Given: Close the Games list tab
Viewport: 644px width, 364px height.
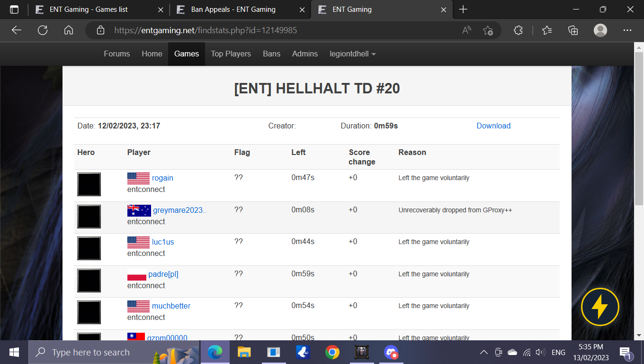Looking at the screenshot, I should coord(161,9).
